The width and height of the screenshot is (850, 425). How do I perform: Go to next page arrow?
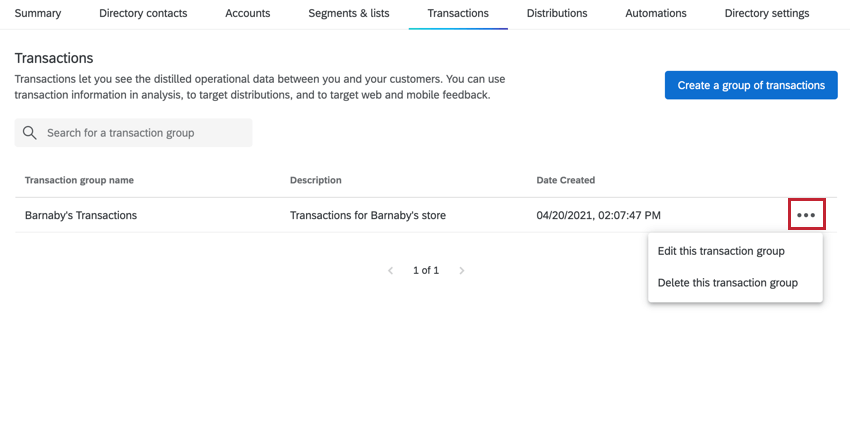coord(462,270)
